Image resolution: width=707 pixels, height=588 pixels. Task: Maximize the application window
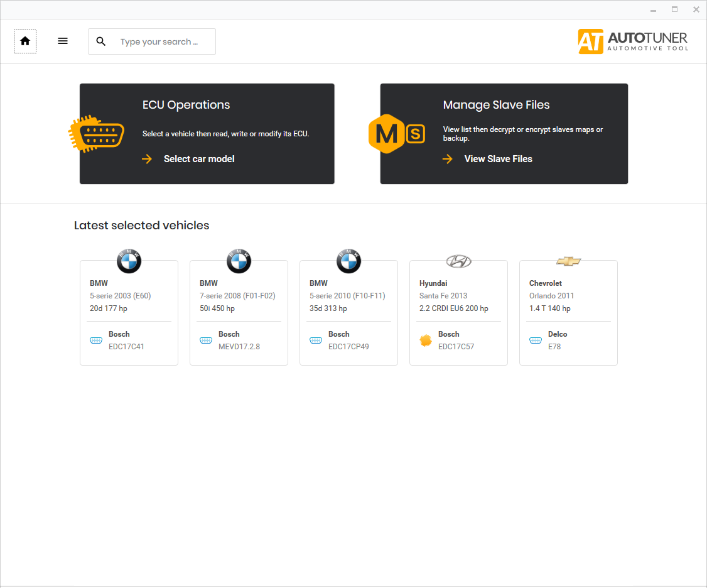coord(675,9)
